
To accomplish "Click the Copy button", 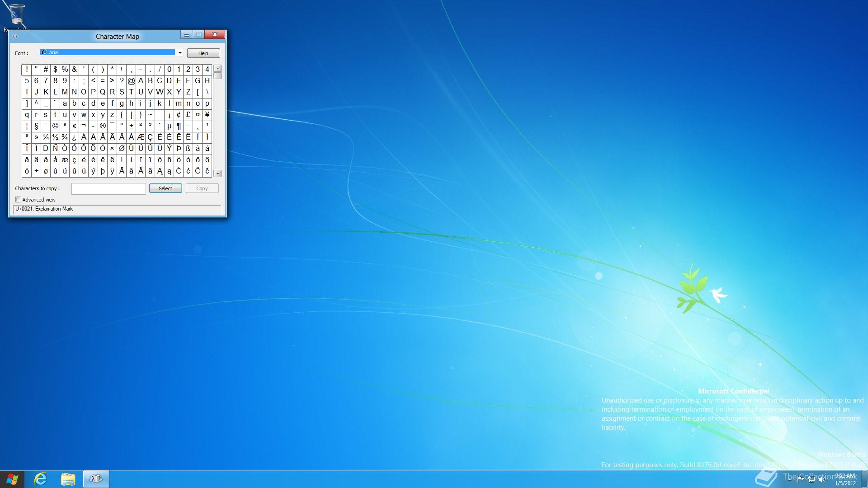I will click(x=202, y=188).
